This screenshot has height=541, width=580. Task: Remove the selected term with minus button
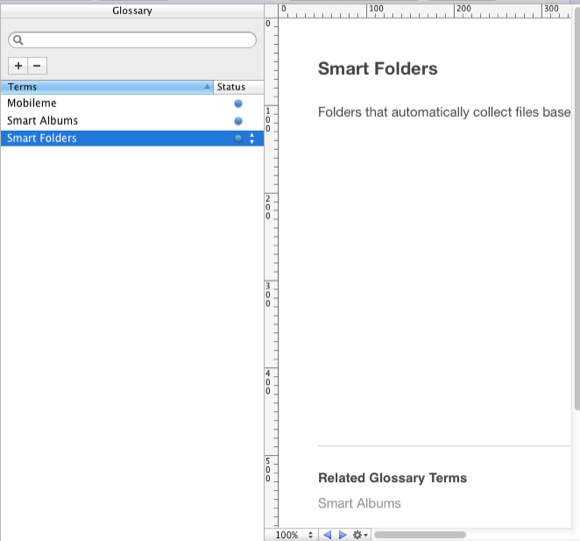click(x=37, y=66)
